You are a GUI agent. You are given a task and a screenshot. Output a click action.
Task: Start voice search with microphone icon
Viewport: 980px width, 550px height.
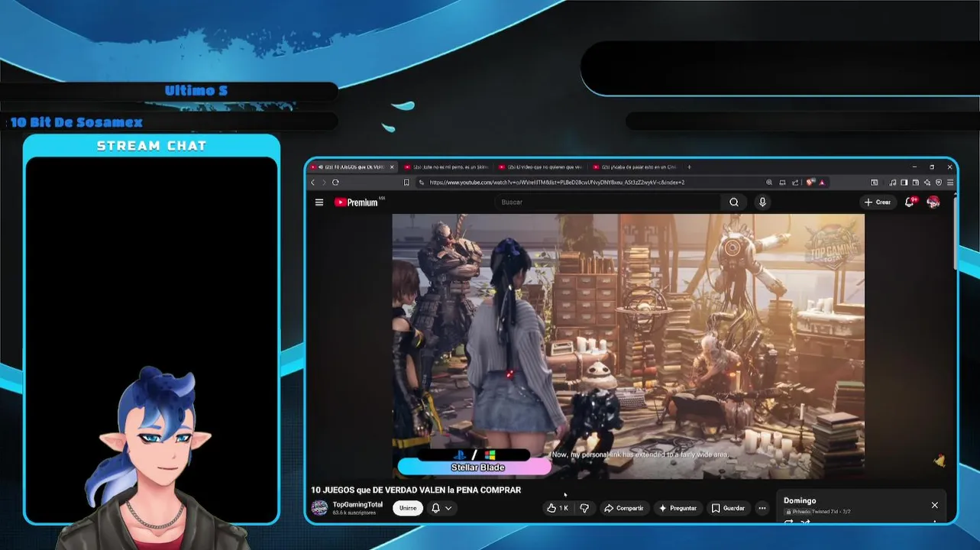(762, 202)
